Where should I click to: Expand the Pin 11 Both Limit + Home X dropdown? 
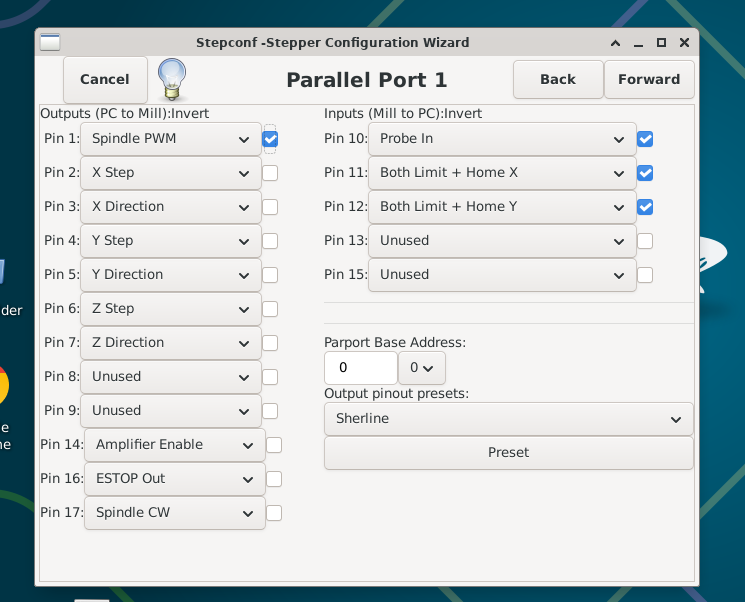502,173
